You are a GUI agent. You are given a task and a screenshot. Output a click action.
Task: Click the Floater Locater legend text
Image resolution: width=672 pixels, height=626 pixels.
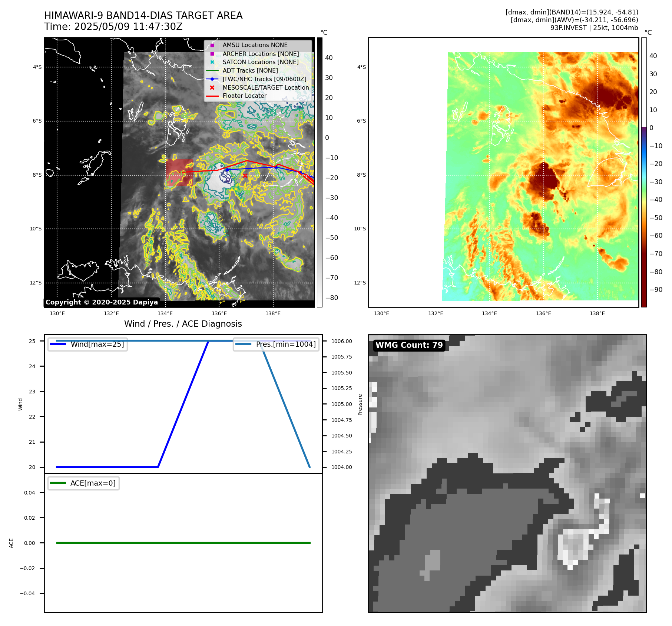[245, 96]
